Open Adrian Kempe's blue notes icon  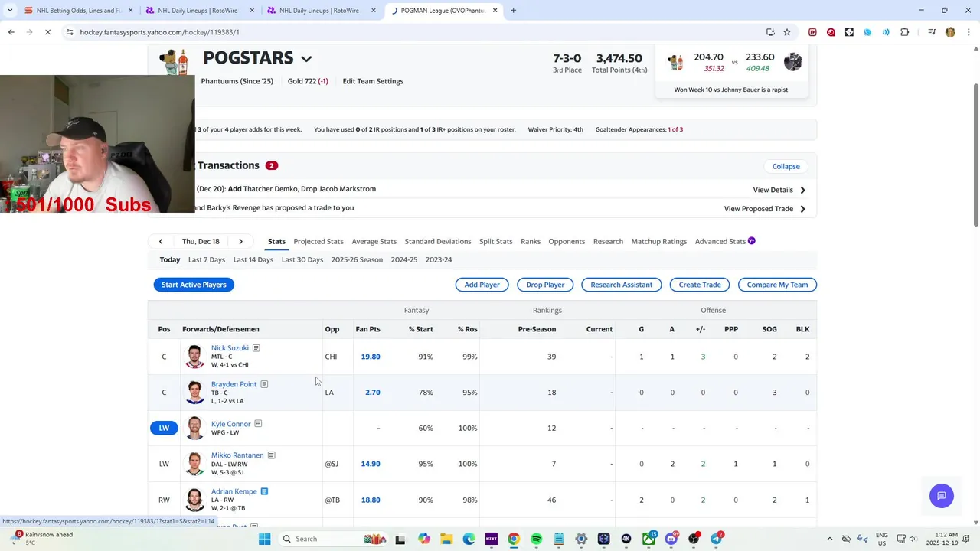264,491
